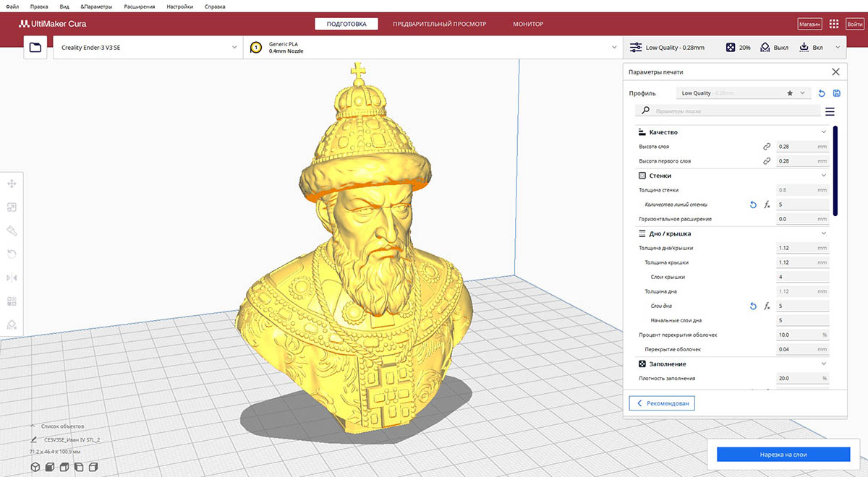Open file via folder icon
868x477 pixels.
(x=35, y=48)
